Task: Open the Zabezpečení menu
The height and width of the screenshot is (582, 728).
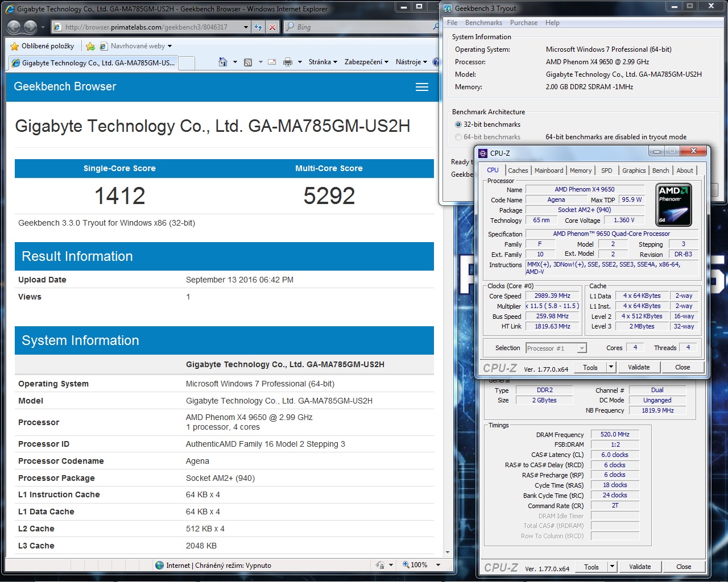Action: (x=367, y=62)
